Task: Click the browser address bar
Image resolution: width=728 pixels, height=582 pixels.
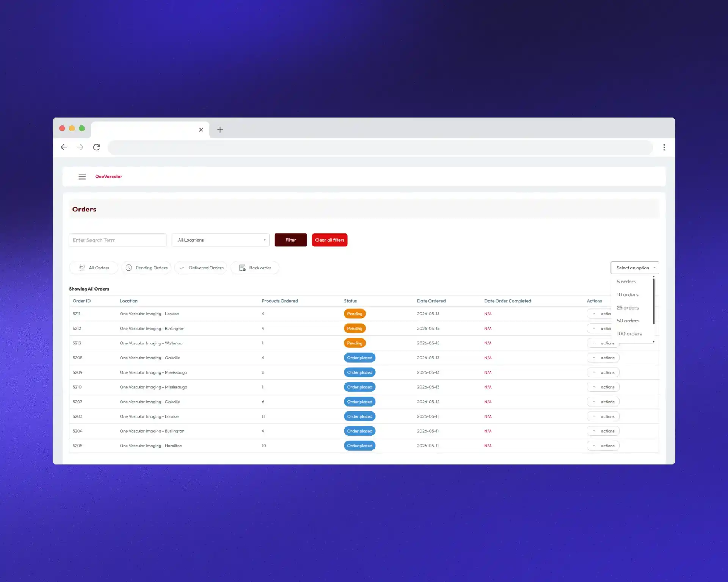Action: point(380,147)
